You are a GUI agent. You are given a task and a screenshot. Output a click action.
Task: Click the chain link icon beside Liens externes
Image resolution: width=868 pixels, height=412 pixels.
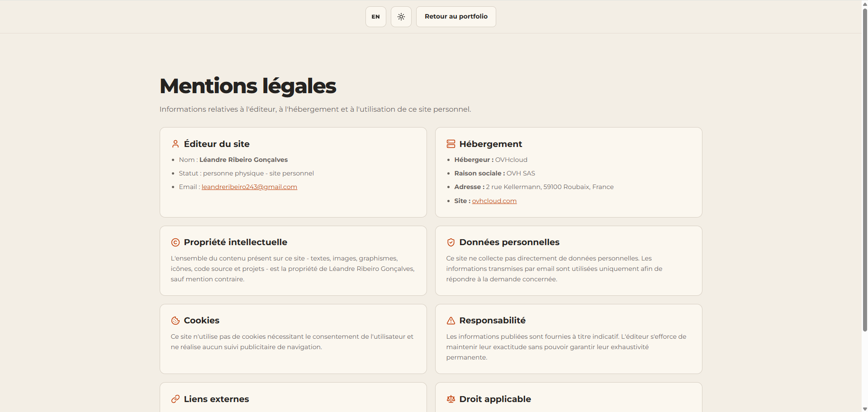tap(175, 399)
